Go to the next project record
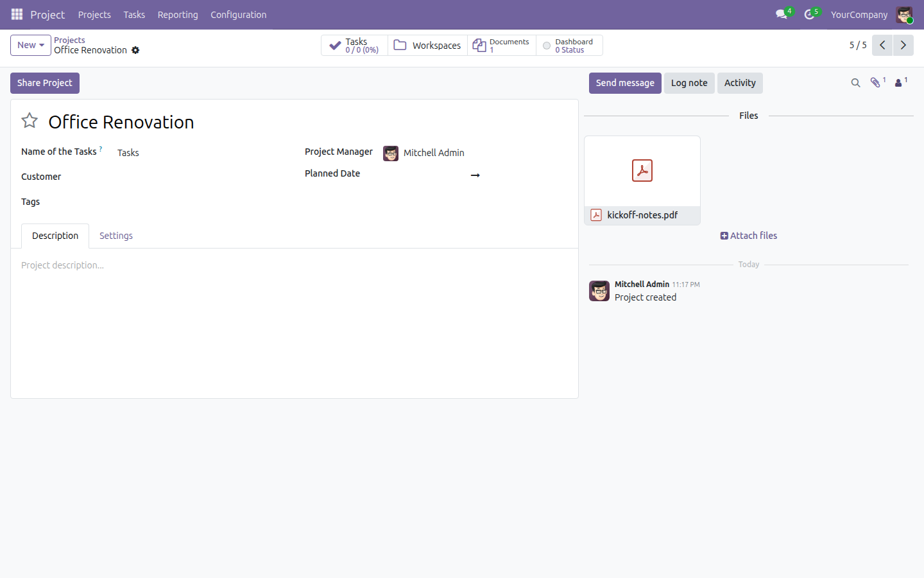 903,45
